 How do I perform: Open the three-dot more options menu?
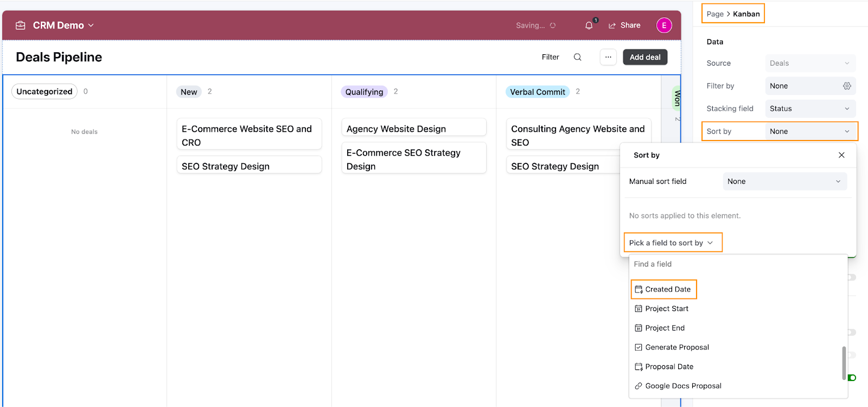click(x=608, y=57)
